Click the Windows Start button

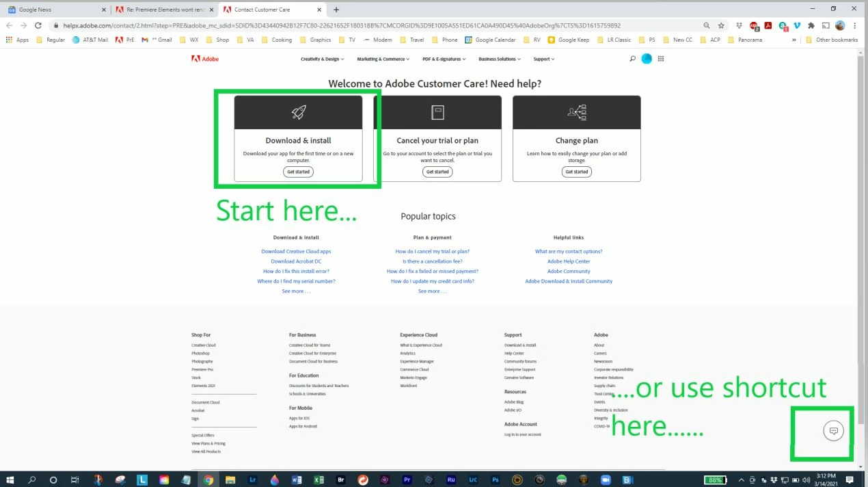pos(10,480)
